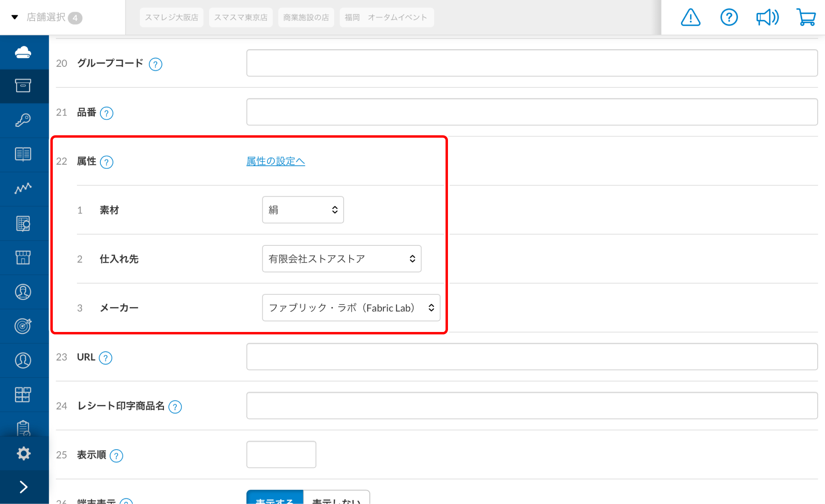Show help for グループコード
The width and height of the screenshot is (825, 504).
pos(155,64)
